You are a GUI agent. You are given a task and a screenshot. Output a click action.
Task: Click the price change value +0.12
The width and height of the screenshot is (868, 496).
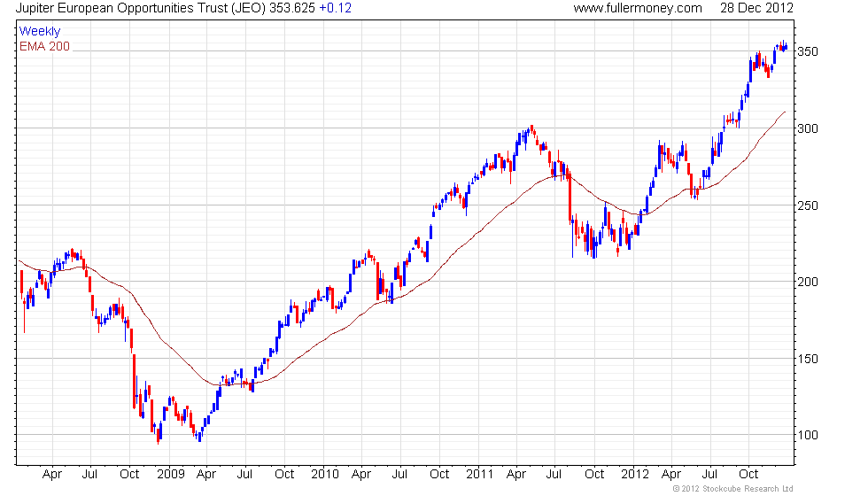coord(335,8)
